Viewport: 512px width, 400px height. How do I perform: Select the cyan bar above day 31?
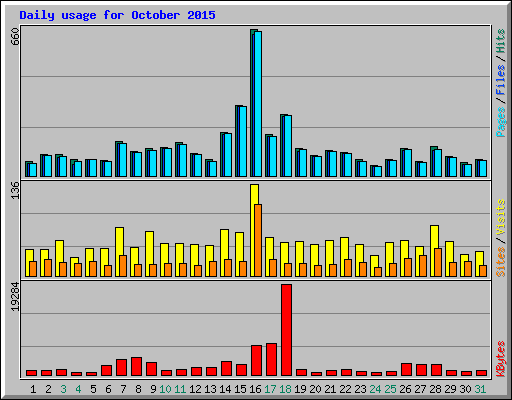tap(483, 169)
